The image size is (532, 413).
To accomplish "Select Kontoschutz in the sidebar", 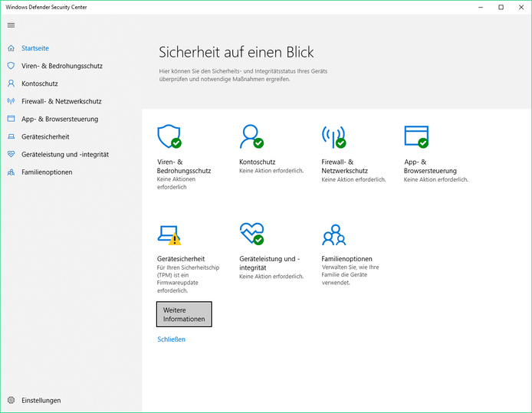I will pyautogui.click(x=39, y=84).
